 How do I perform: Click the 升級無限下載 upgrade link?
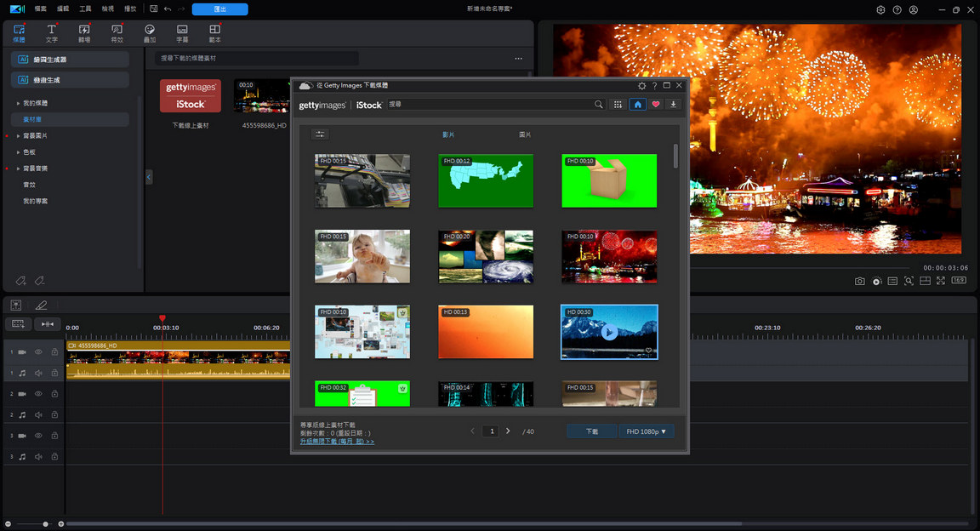pos(337,442)
